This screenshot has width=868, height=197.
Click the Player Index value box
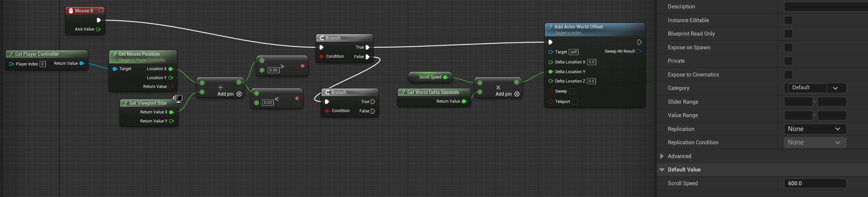click(42, 64)
